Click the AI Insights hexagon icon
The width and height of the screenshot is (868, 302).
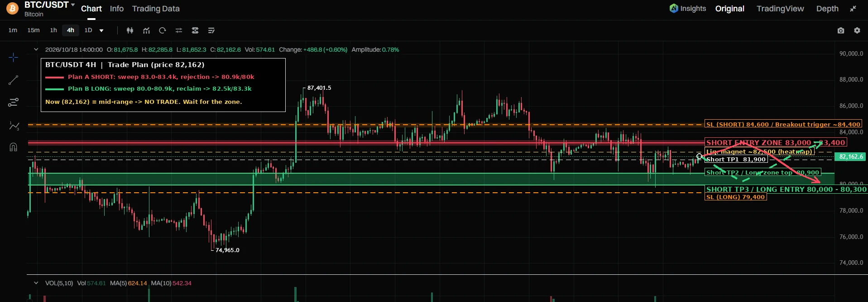tap(674, 8)
